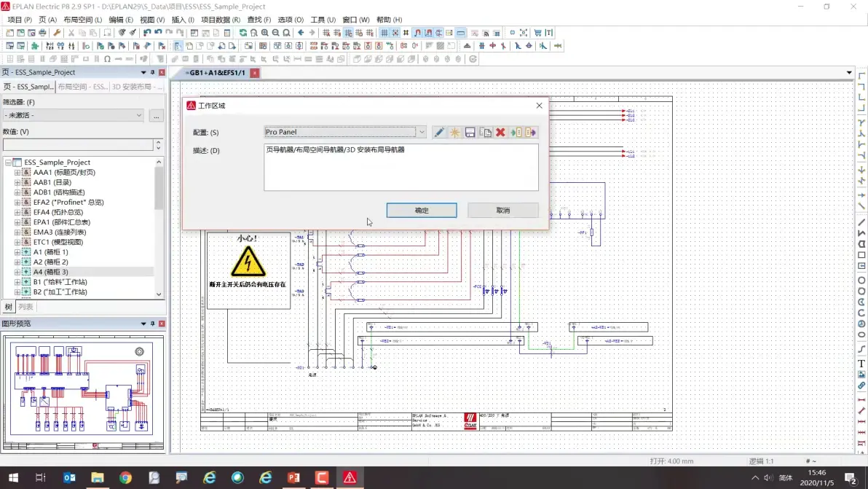Click the import configuration icon

coord(516,133)
